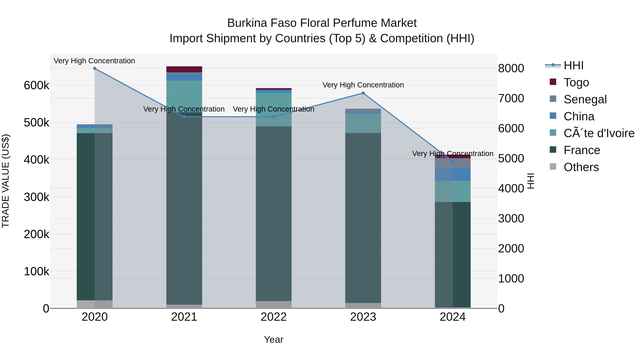Click the Others gray legend swatch
Image resolution: width=644 pixels, height=362 pixels.
coord(553,166)
